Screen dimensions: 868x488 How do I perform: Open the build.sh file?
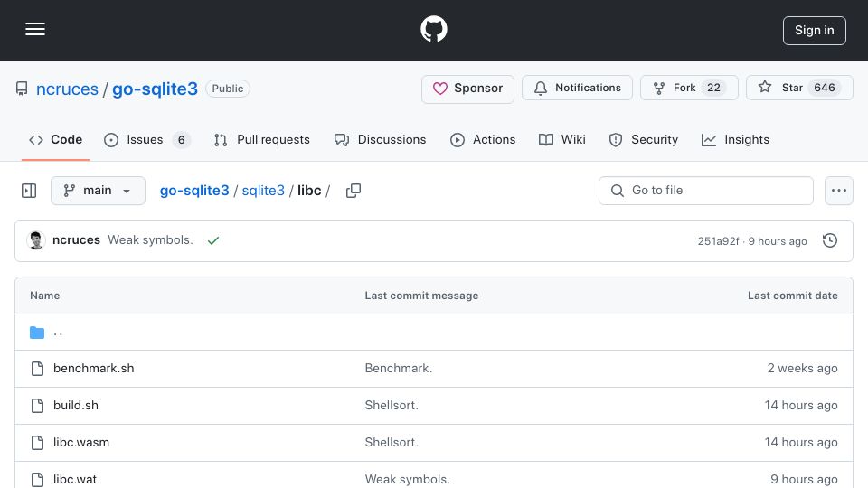pyautogui.click(x=76, y=406)
